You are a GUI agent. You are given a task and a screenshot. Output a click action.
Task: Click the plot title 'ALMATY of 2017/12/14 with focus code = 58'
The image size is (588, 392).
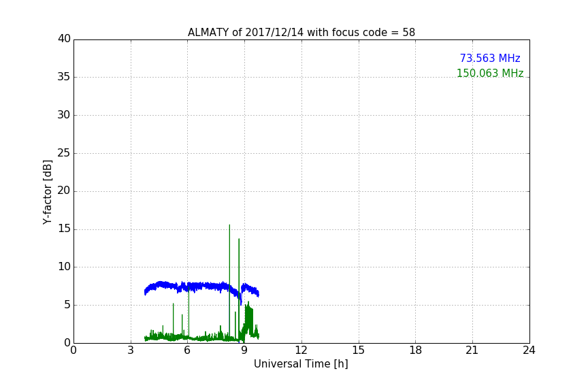click(301, 33)
